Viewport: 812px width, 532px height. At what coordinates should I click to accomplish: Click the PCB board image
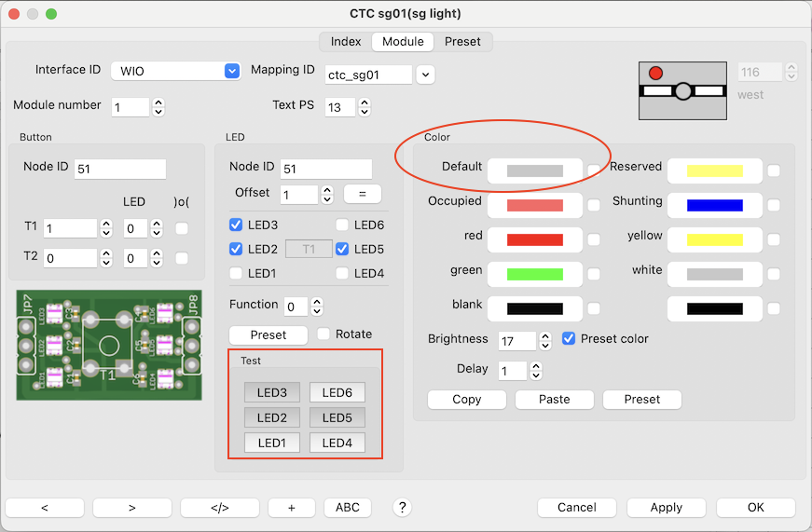tap(109, 345)
